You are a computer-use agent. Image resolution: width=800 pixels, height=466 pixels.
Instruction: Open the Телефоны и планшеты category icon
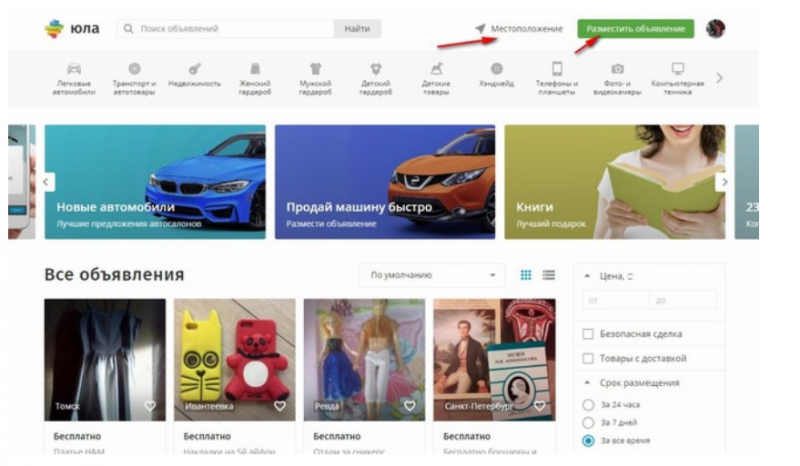coord(557,68)
